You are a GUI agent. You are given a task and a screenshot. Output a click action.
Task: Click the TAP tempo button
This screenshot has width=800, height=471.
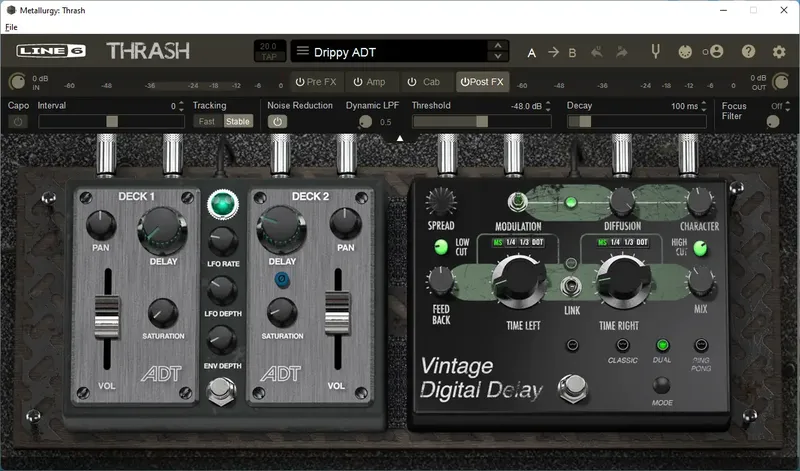269,57
